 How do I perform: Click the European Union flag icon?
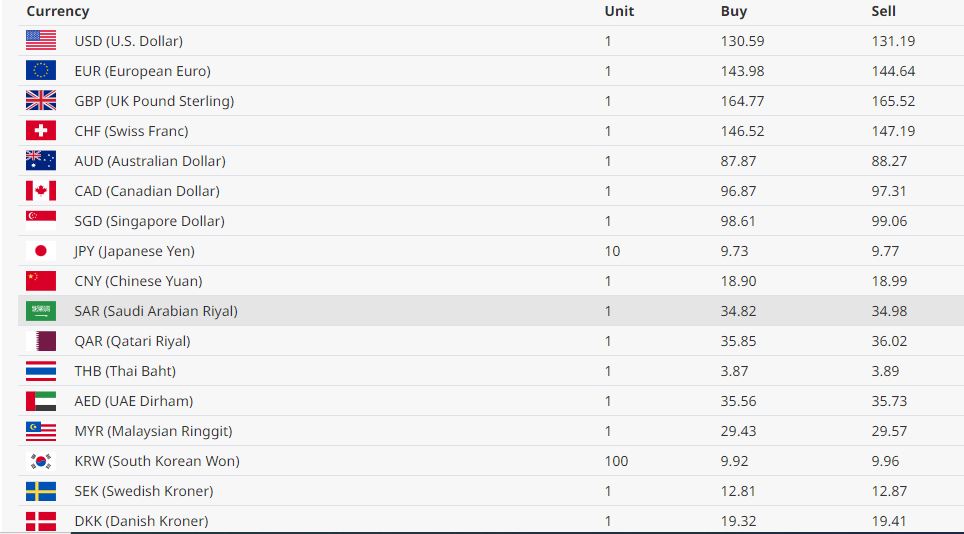tap(41, 71)
